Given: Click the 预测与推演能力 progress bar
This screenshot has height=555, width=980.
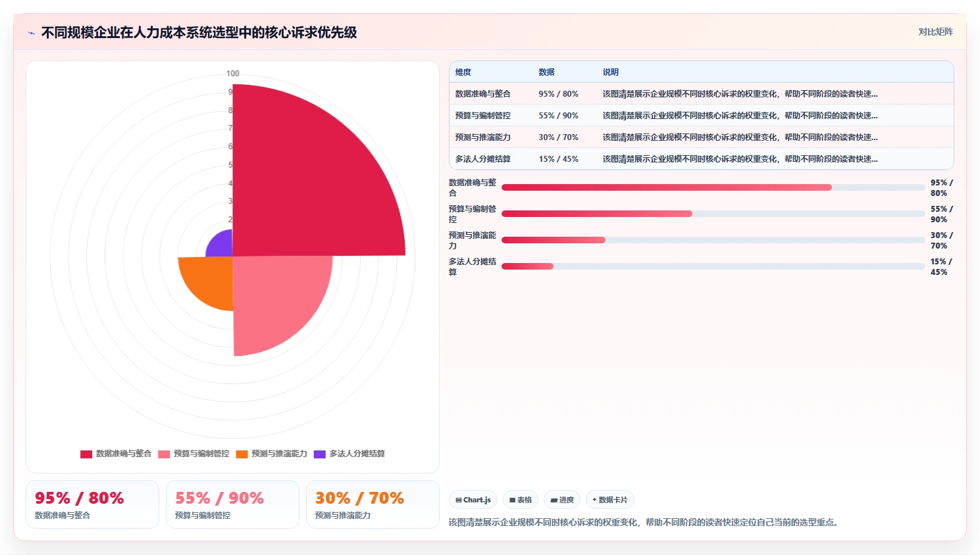Looking at the screenshot, I should click(713, 240).
